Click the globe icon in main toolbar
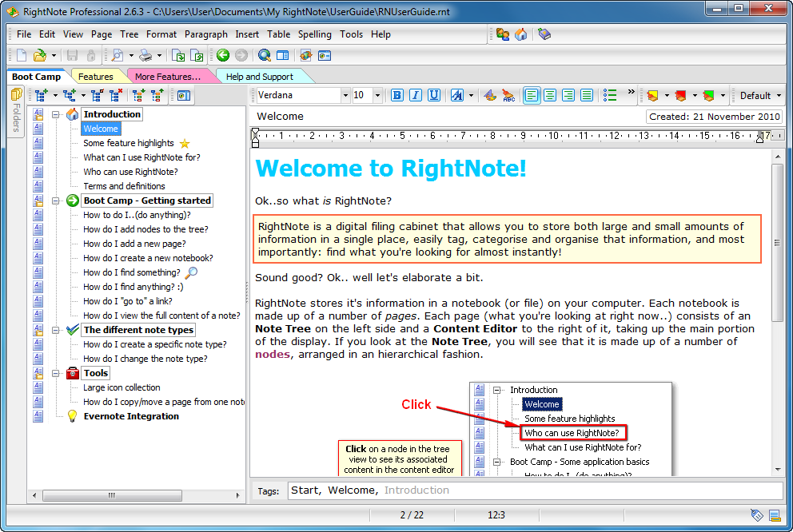The width and height of the screenshot is (793, 532). (x=305, y=56)
